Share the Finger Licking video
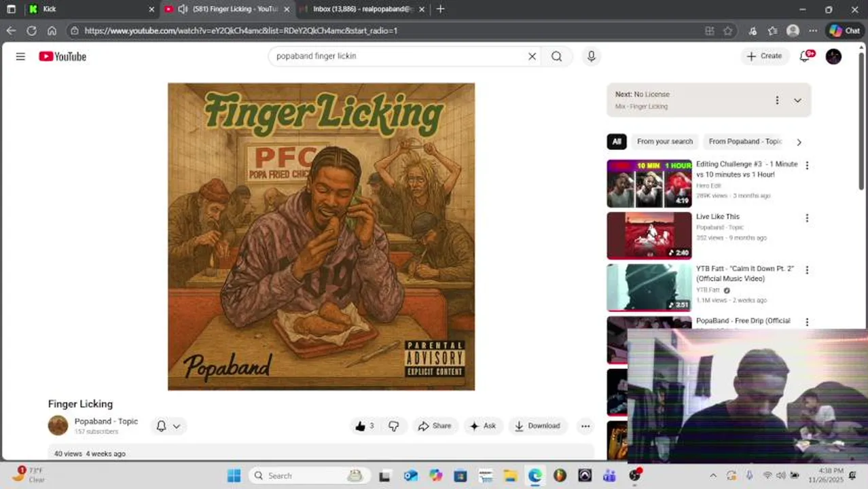This screenshot has height=489, width=868. pos(435,426)
